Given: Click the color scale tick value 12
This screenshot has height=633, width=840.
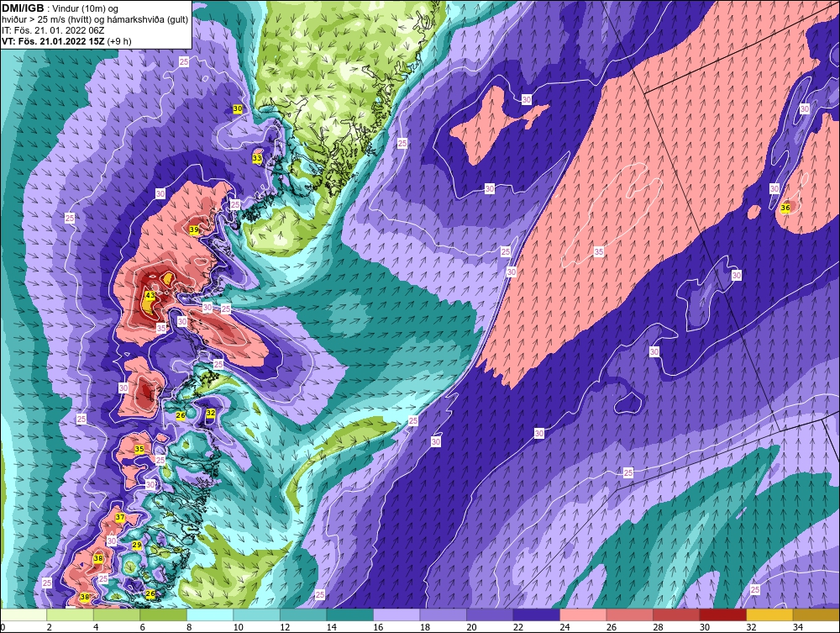Looking at the screenshot, I should pos(285,627).
